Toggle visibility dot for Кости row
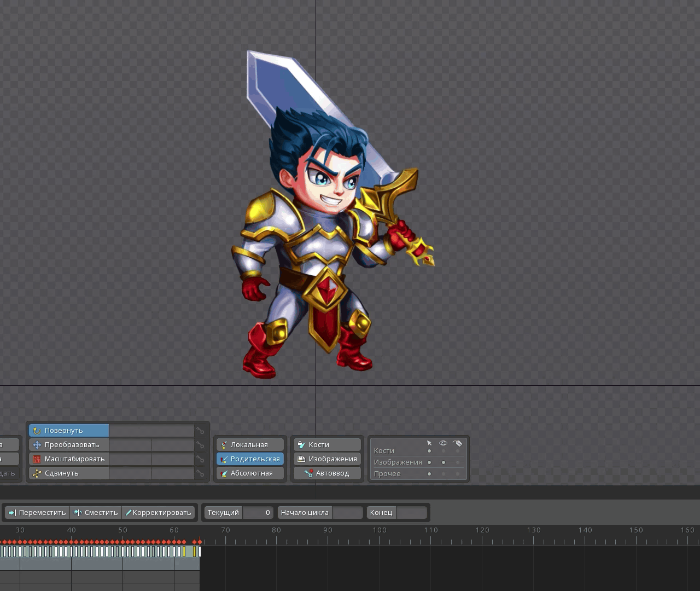The height and width of the screenshot is (591, 700). 444,451
